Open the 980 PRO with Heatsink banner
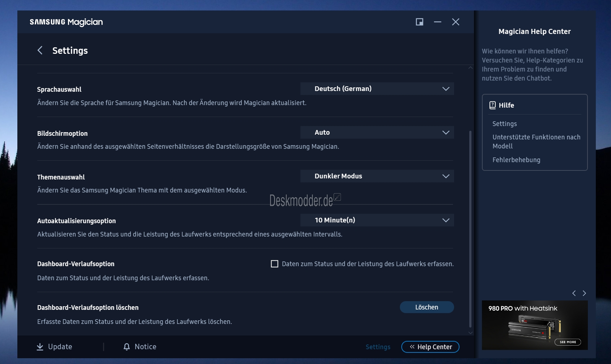Viewport: 611px width, 364px height. [x=535, y=325]
